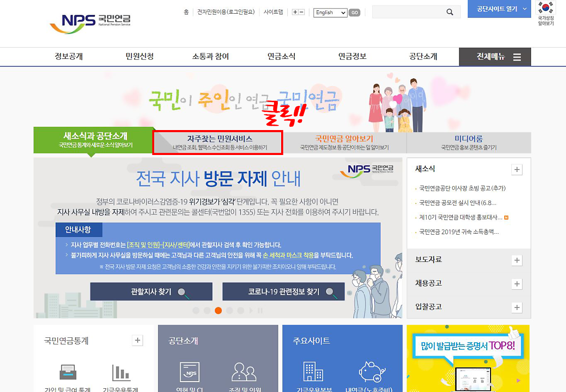Image resolution: width=566 pixels, height=392 pixels.
Task: Click the 코로나-19 관련정보 찾기 button
Action: [x=283, y=292]
